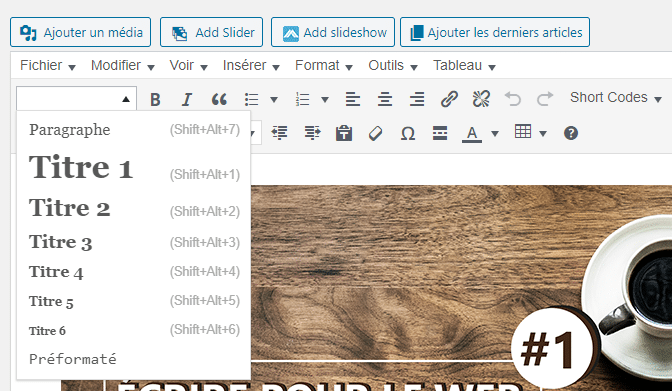The image size is (672, 391).
Task: Open the Format menu
Action: coord(324,66)
